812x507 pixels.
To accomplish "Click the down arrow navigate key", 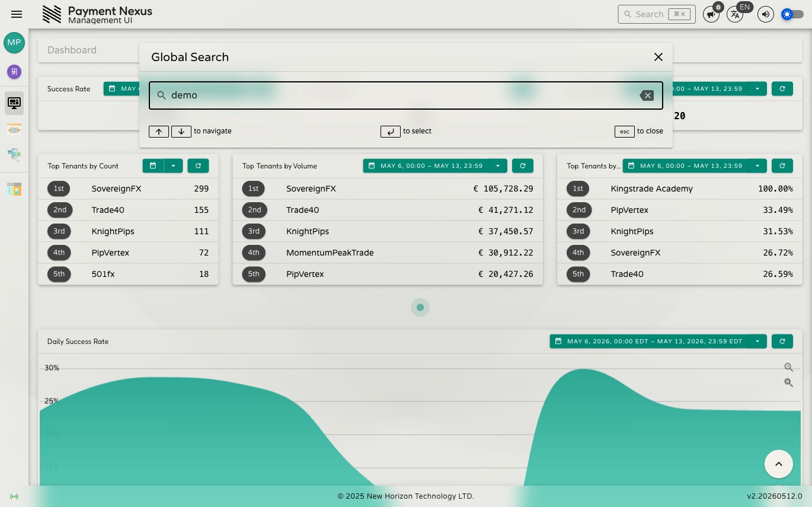I will (x=181, y=132).
